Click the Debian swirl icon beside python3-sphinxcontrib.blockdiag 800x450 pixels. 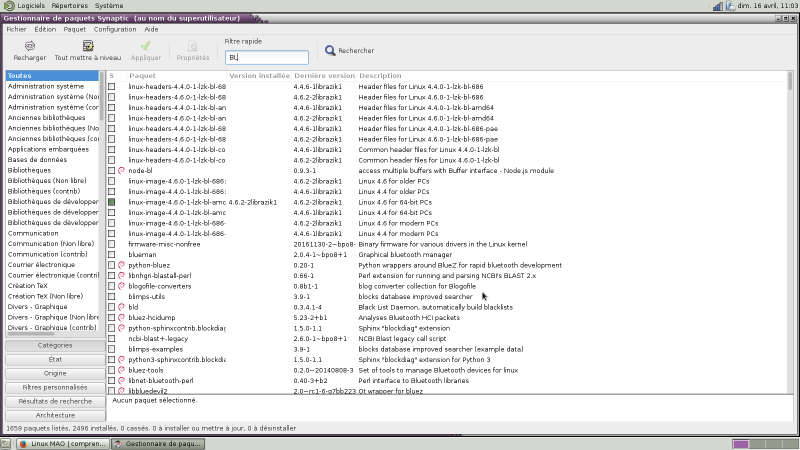point(121,360)
